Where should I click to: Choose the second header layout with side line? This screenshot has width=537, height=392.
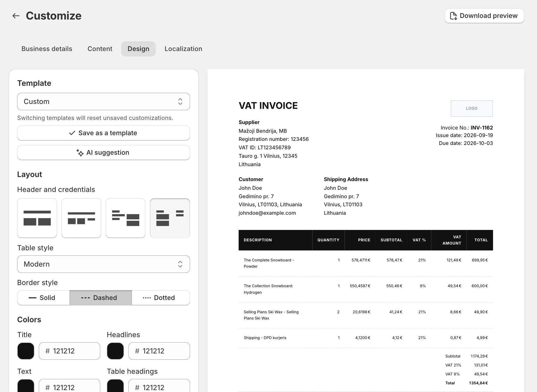point(81,218)
